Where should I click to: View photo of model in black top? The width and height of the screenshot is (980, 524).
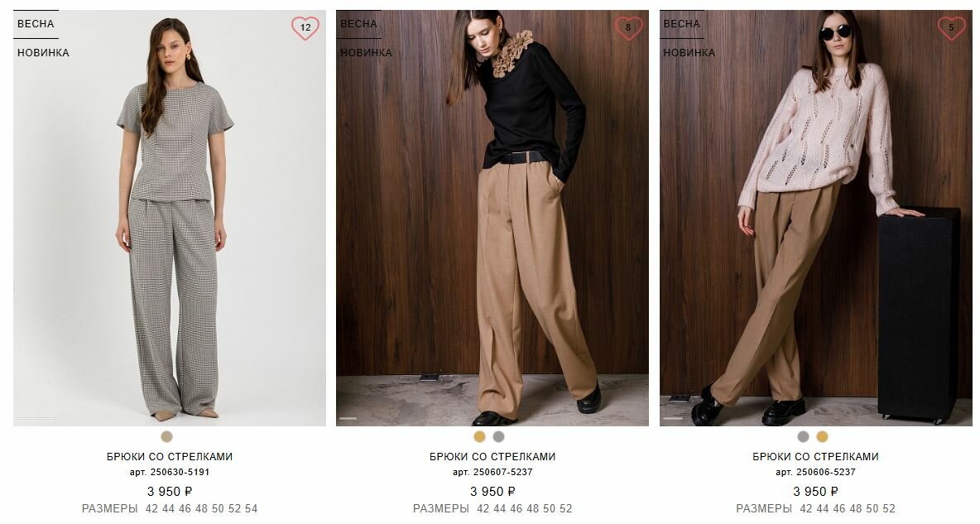coord(492,218)
